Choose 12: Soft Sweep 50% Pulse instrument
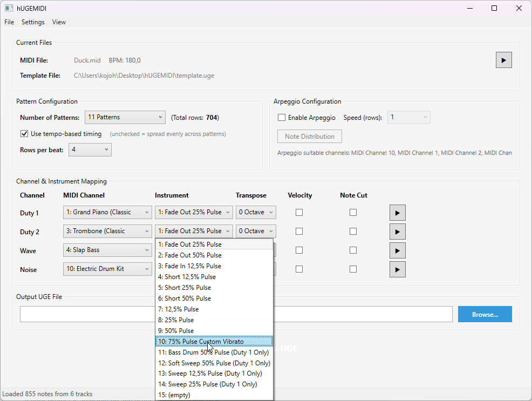The width and height of the screenshot is (532, 401). [x=214, y=363]
